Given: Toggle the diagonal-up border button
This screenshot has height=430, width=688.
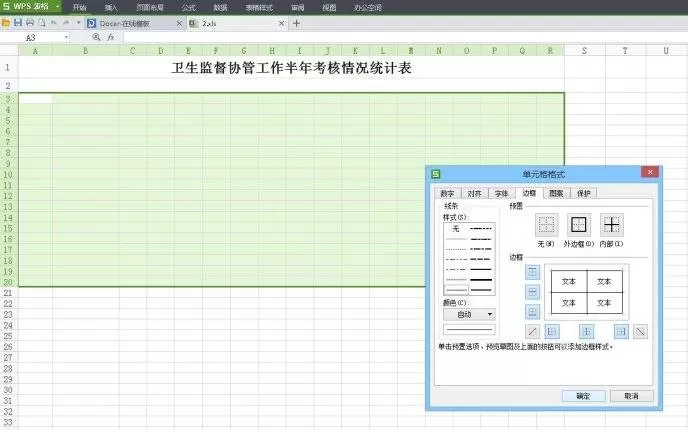Looking at the screenshot, I should click(x=533, y=332).
